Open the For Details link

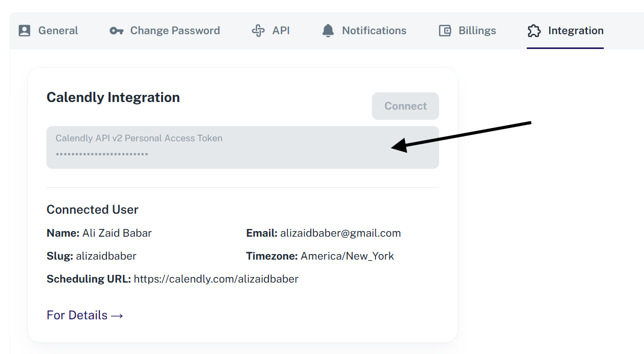(x=85, y=315)
